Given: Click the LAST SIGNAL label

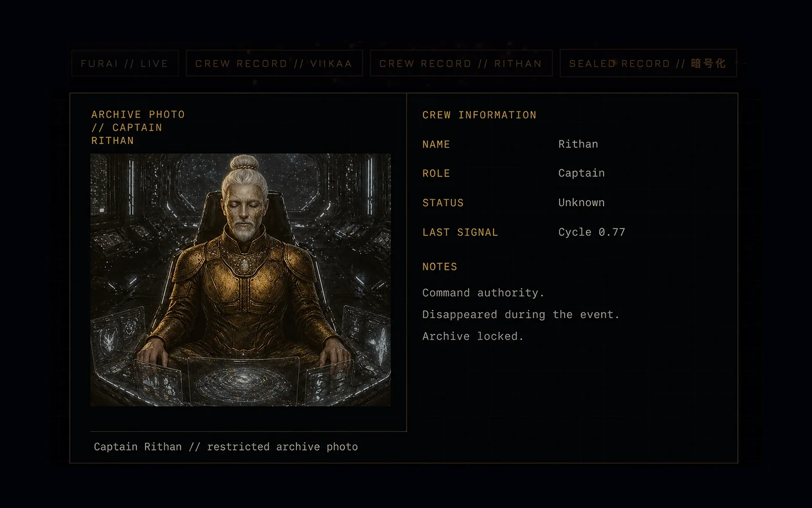Looking at the screenshot, I should [x=460, y=232].
